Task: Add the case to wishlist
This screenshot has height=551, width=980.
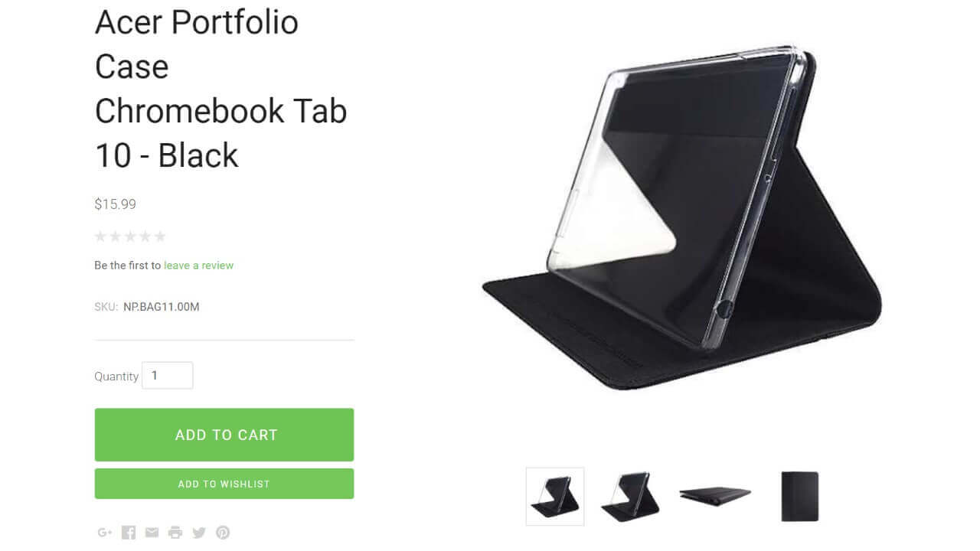Action: tap(224, 484)
